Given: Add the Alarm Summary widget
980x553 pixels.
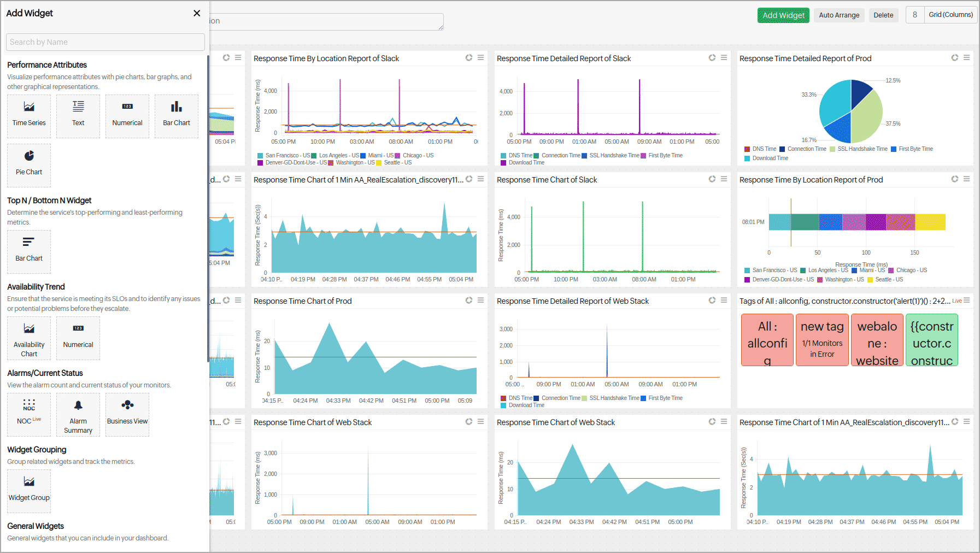Looking at the screenshot, I should [78, 415].
